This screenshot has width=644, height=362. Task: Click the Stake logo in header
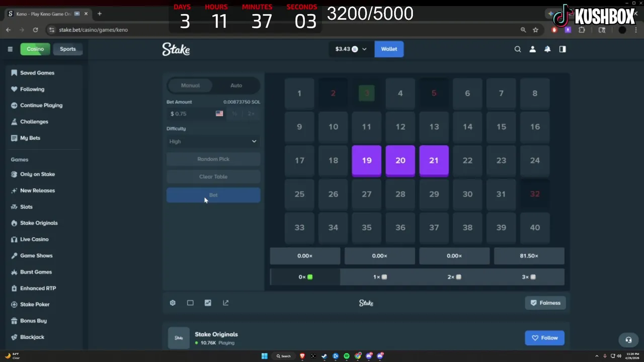click(x=176, y=49)
